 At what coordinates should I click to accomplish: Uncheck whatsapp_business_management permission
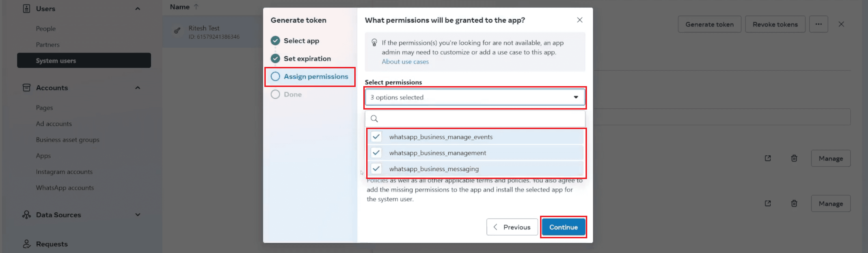(376, 152)
